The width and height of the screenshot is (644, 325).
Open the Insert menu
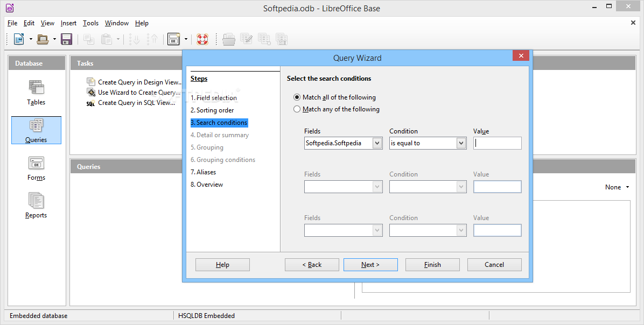pyautogui.click(x=68, y=23)
